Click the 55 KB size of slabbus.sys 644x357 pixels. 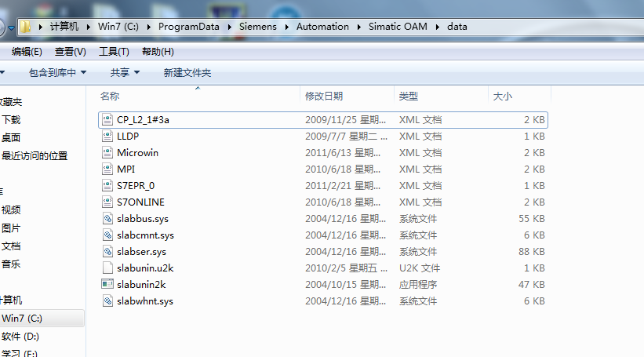[532, 219]
